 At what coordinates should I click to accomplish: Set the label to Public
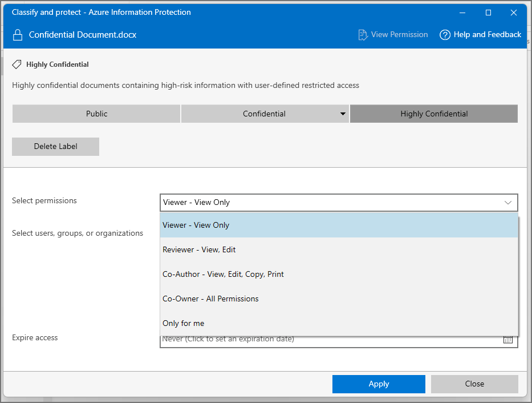(x=96, y=114)
